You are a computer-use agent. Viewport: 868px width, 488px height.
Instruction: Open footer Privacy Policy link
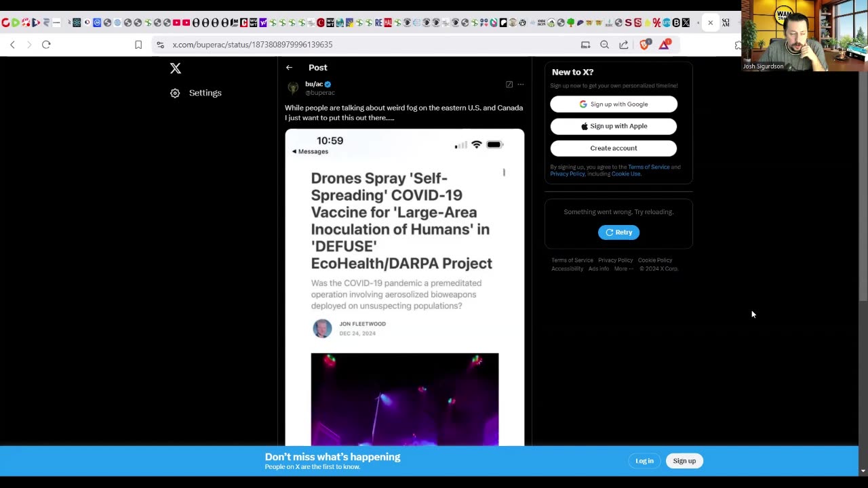(x=615, y=260)
